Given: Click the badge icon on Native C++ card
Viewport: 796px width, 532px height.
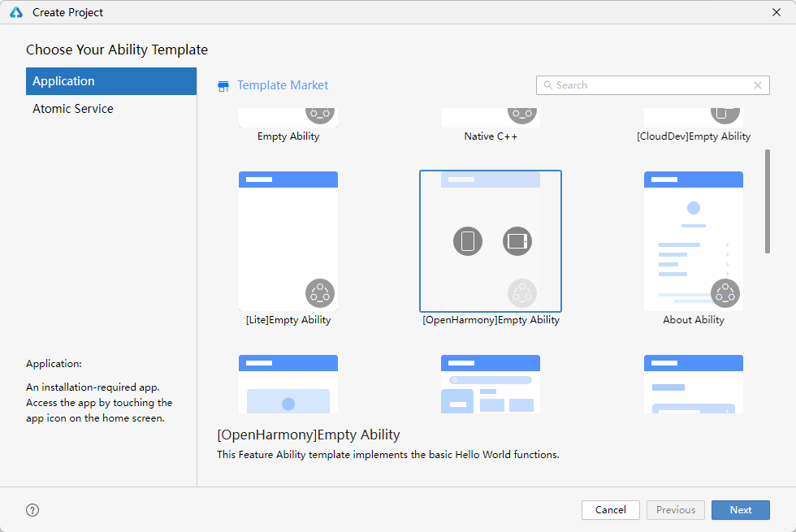Looking at the screenshot, I should click(521, 115).
